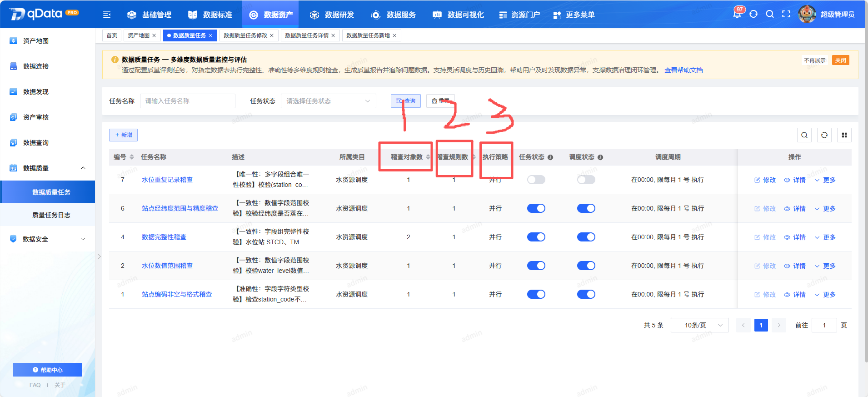Viewport: 868px width, 397px height.
Task: Open the 数据研发 top menu
Action: click(332, 15)
